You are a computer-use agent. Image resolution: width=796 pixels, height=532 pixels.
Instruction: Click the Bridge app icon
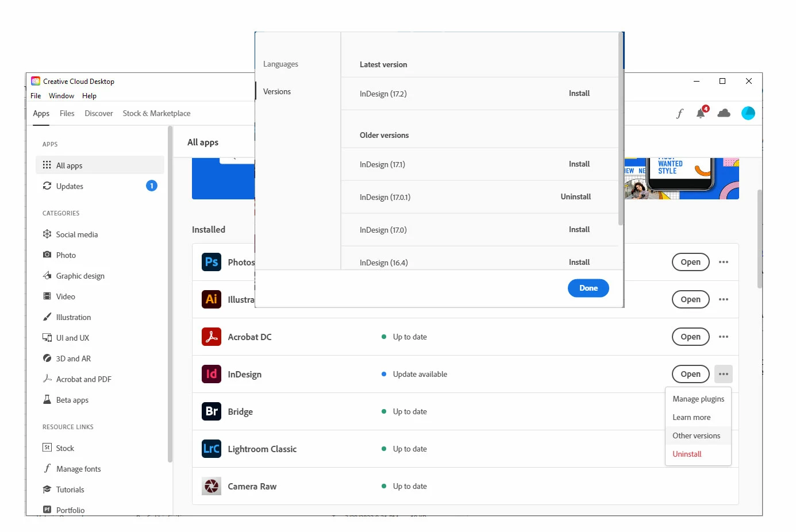coord(212,411)
